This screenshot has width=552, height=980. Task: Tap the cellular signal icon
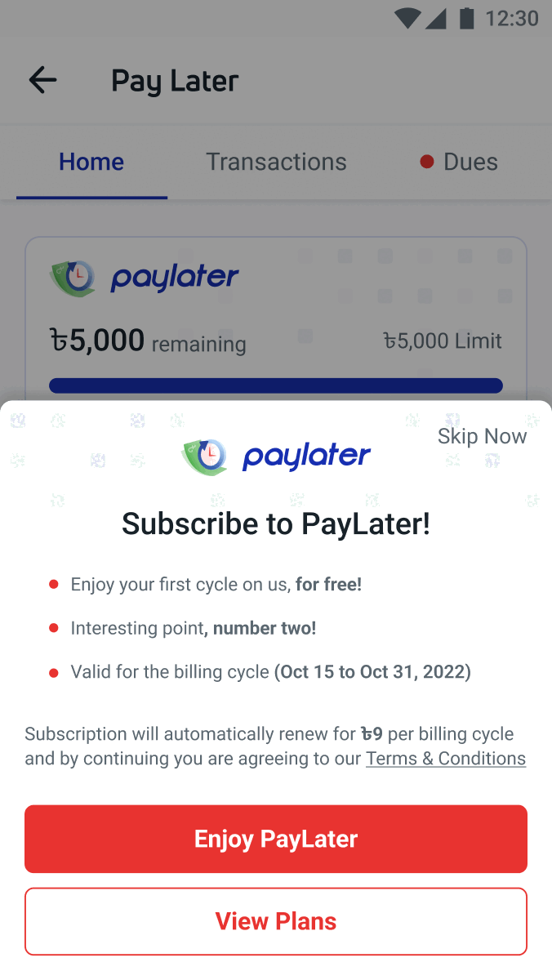[x=436, y=18]
